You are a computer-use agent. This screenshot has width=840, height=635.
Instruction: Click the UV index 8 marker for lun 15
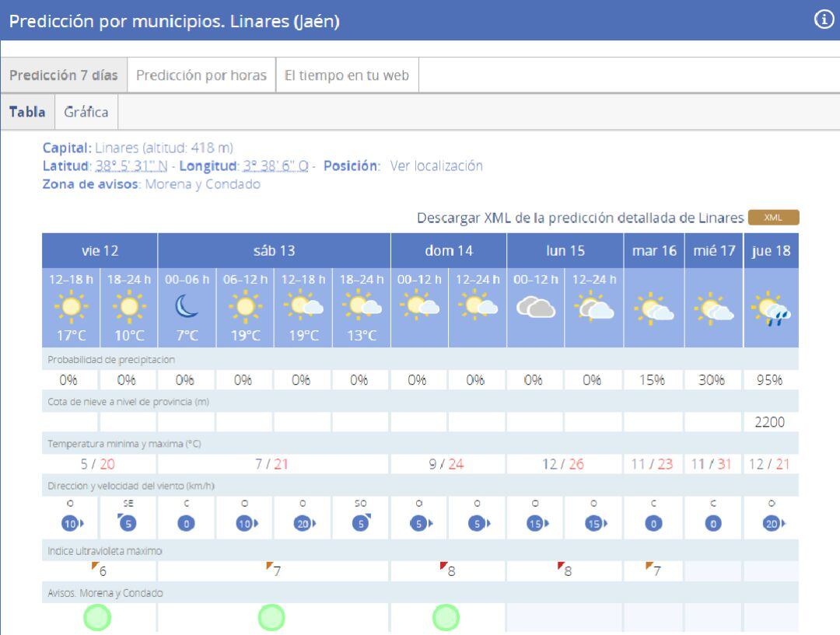point(564,569)
